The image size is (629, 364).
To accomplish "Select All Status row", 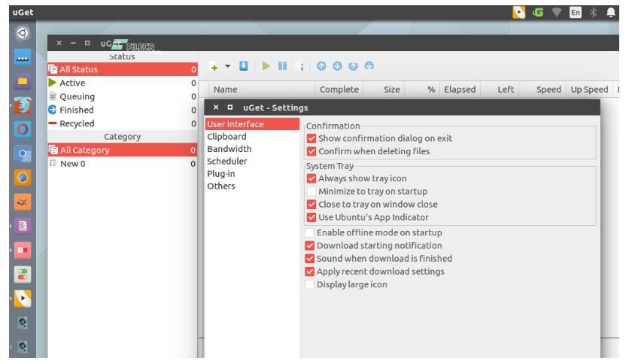I will click(123, 69).
